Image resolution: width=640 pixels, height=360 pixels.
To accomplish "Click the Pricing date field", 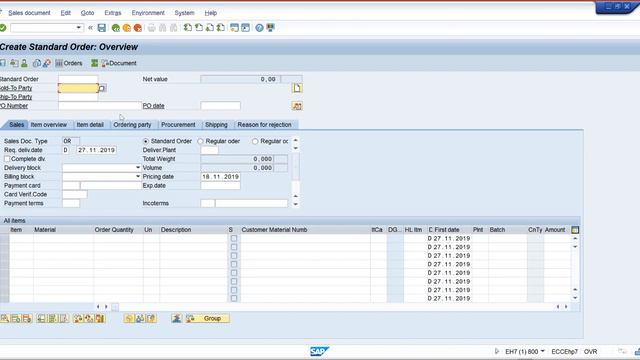I will point(220,177).
